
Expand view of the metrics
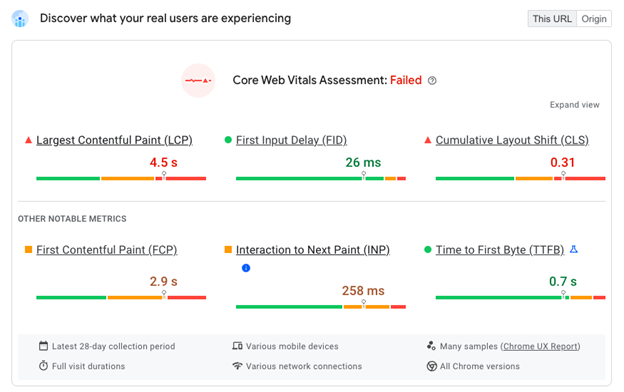574,105
